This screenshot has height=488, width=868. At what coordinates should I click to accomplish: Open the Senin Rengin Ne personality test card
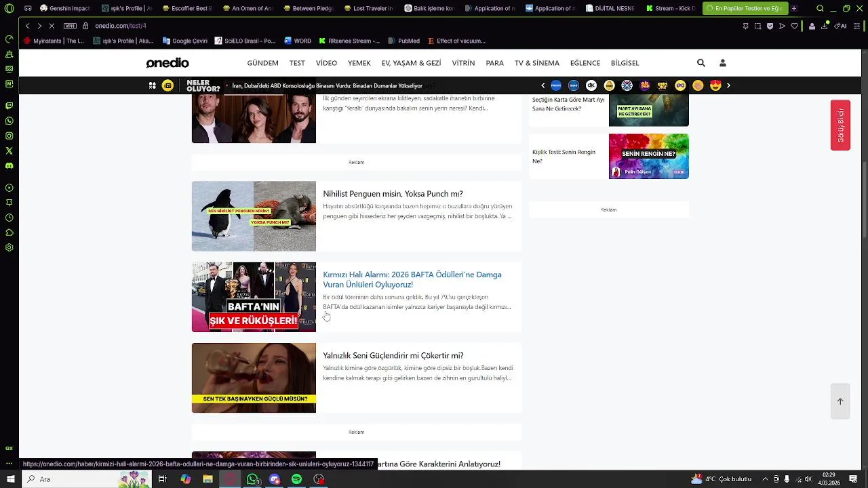[x=609, y=156]
